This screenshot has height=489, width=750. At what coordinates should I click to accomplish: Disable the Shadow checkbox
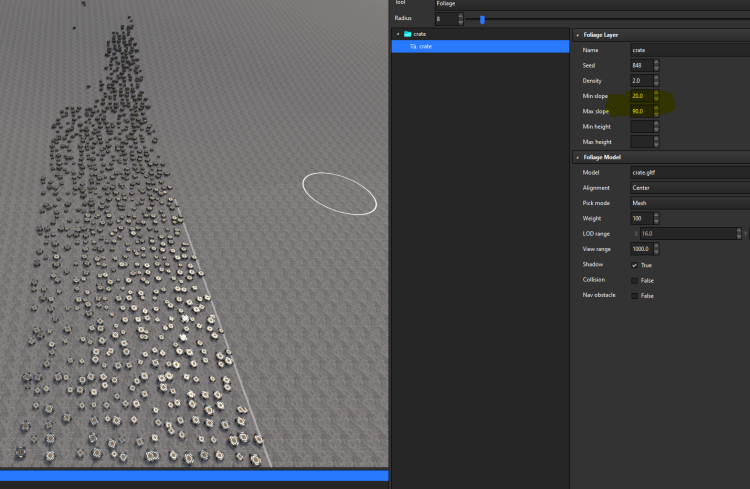coord(635,265)
